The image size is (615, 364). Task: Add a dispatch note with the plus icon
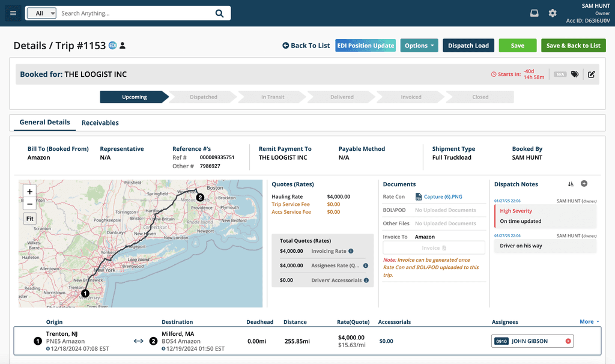584,184
